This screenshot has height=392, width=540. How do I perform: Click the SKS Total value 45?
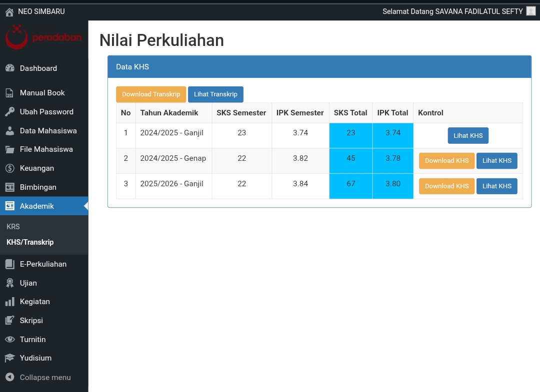pos(350,158)
